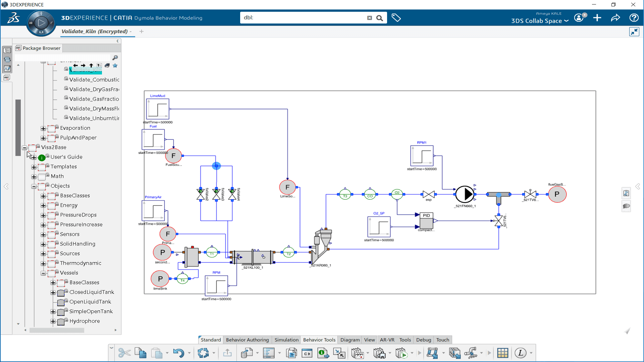Expand the Sensors package node
The image size is (644, 362).
tap(43, 235)
